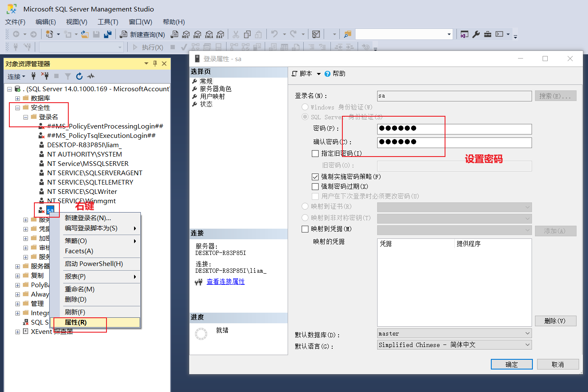Open the Connect dropdown in Object Explorer
This screenshot has height=392, width=588.
pos(17,76)
